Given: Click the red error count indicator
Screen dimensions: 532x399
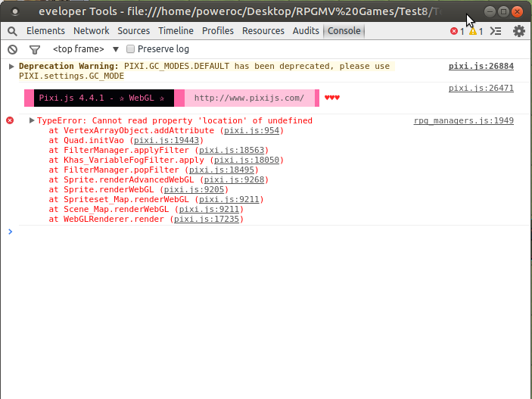Looking at the screenshot, I should click(x=457, y=31).
